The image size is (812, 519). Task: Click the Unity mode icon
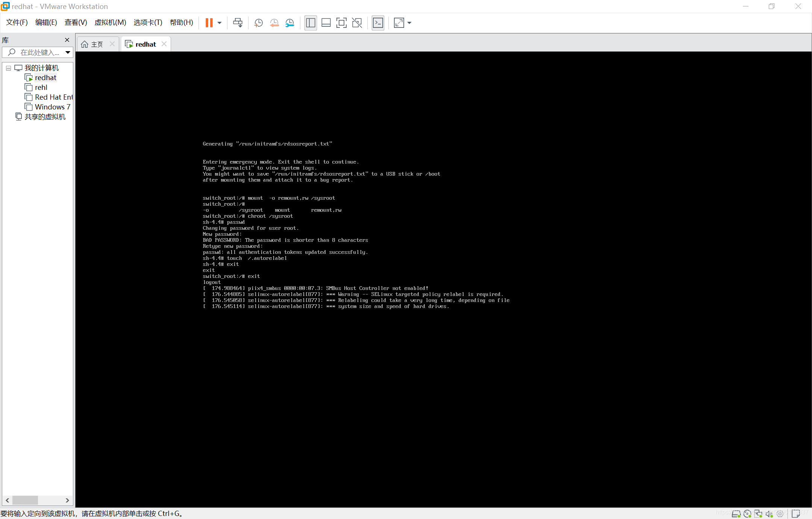[357, 23]
